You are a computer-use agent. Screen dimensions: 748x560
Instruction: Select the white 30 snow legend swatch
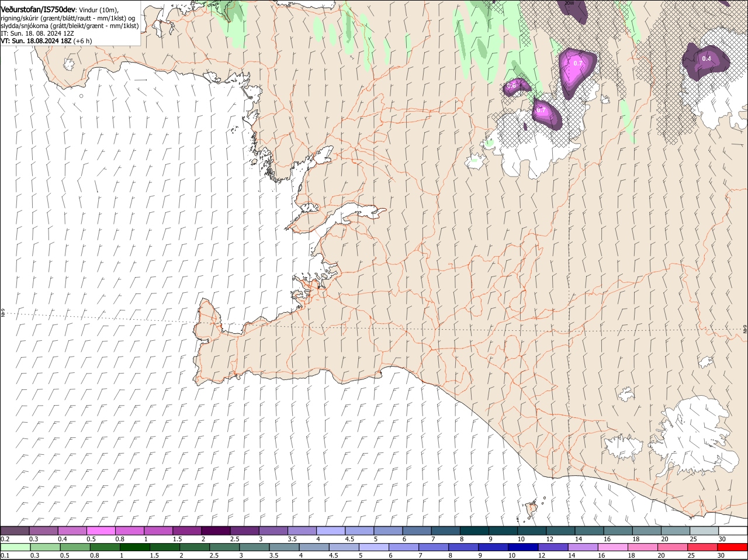click(x=733, y=531)
